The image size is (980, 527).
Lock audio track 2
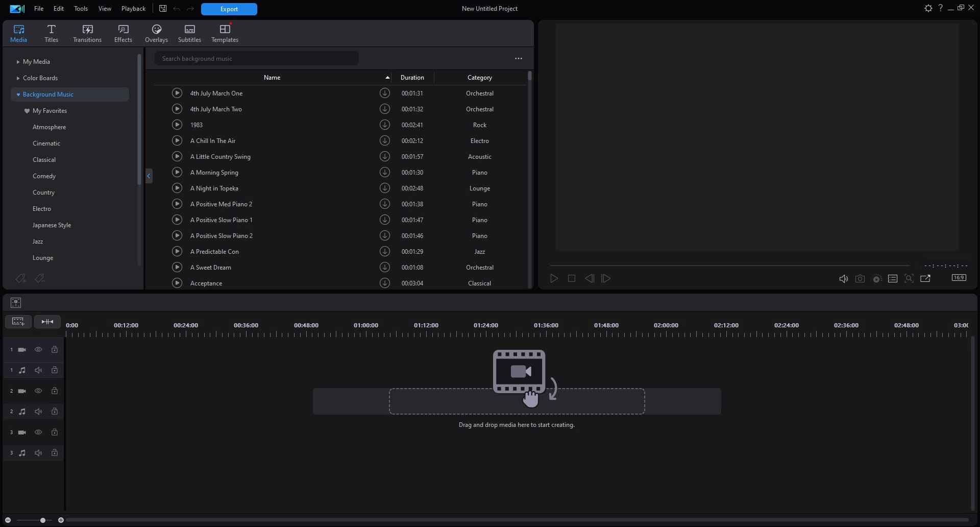coord(55,412)
